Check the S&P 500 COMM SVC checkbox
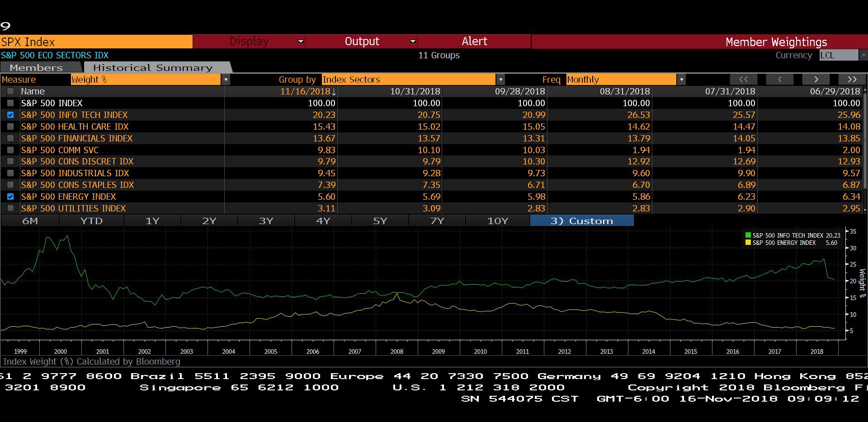Viewport: 868px width, 422px height. (10, 150)
